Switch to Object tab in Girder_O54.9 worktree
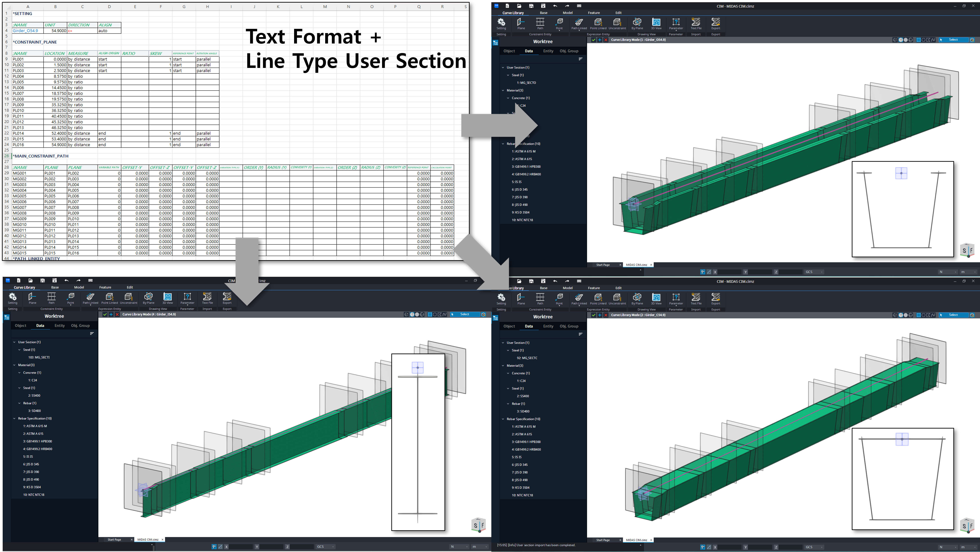Screen dimensions: 980x552 pos(509,51)
